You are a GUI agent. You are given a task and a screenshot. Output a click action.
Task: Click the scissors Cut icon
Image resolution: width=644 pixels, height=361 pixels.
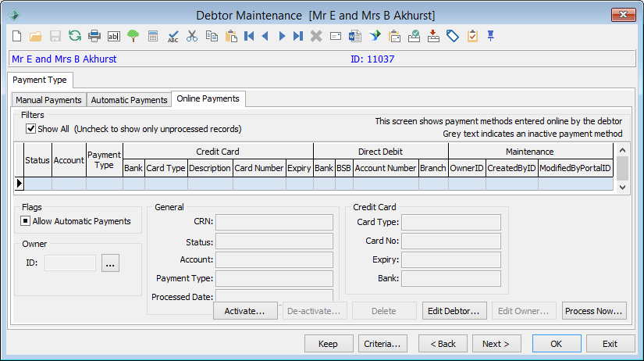pos(192,36)
